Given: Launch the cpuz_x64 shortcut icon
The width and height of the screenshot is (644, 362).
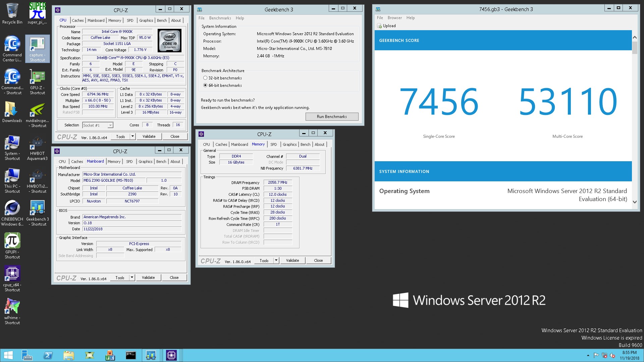Looking at the screenshot, I should 12,279.
